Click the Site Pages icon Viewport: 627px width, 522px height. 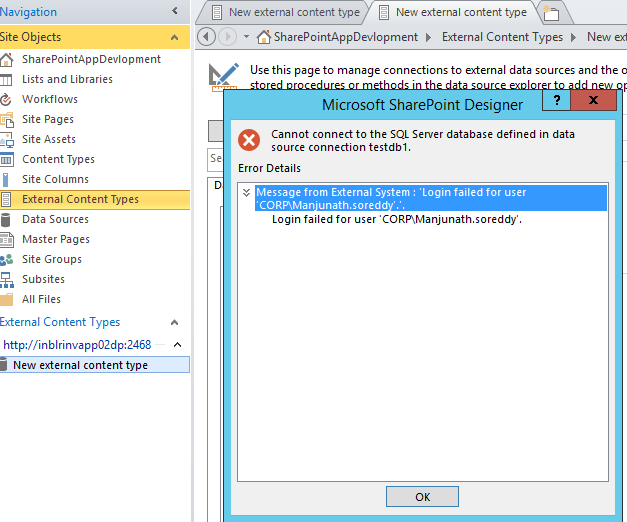coord(6,120)
